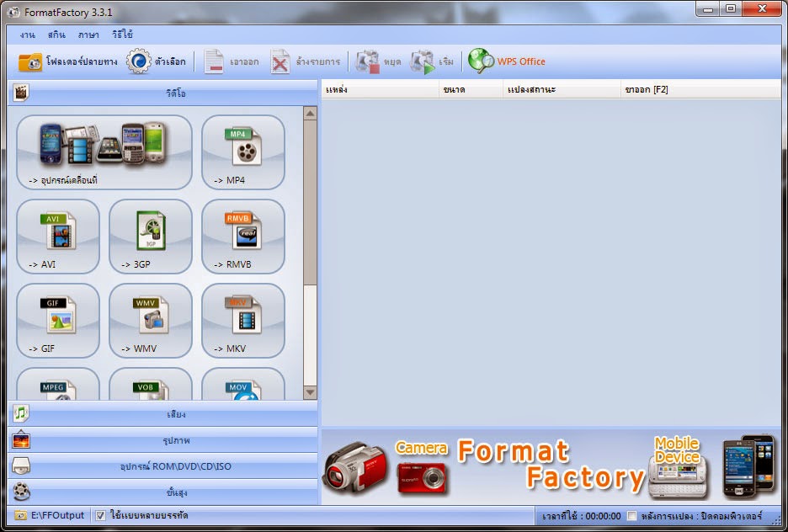Click the video clapperboard section icon
This screenshot has width=788, height=532.
pos(21,93)
